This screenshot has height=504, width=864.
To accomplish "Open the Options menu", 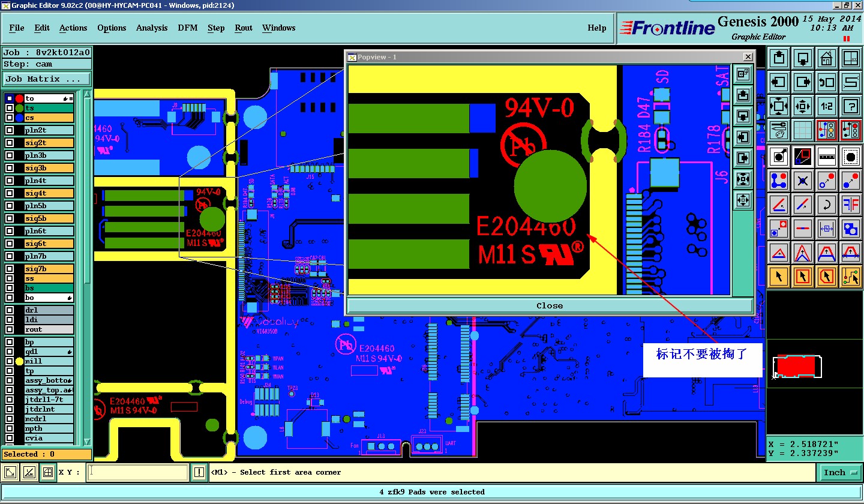I will coord(112,28).
